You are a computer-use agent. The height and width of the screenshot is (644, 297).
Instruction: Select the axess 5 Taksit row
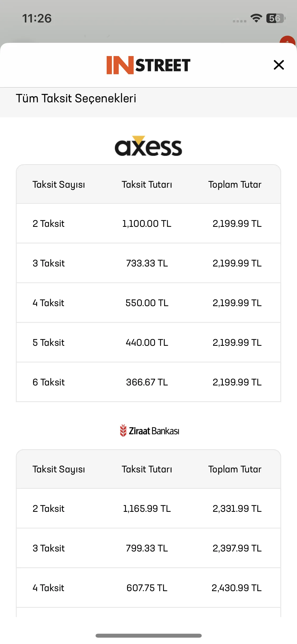(148, 342)
